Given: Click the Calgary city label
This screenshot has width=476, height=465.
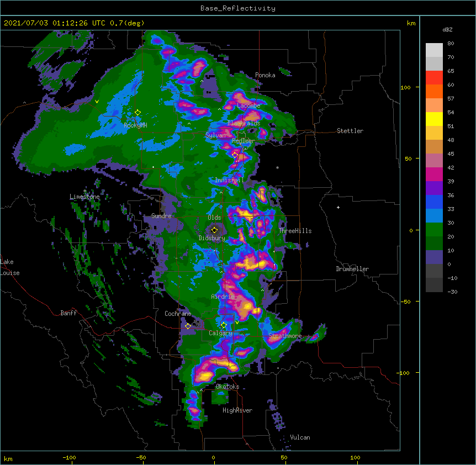Looking at the screenshot, I should tap(220, 333).
